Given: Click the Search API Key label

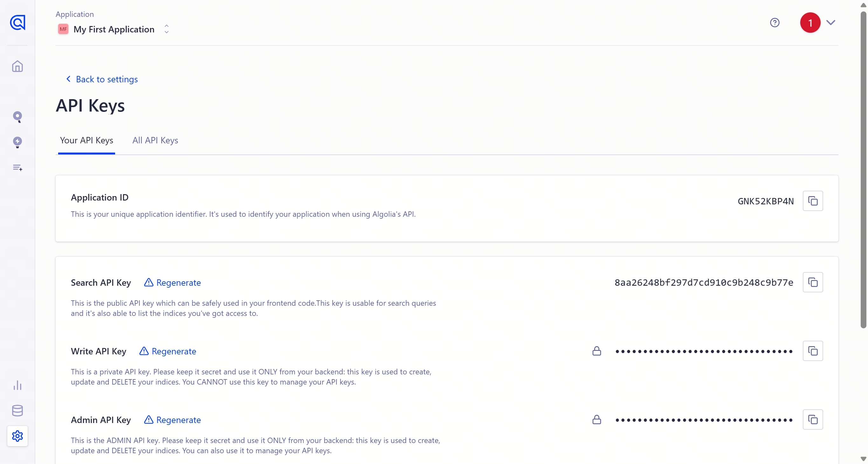Looking at the screenshot, I should [101, 283].
